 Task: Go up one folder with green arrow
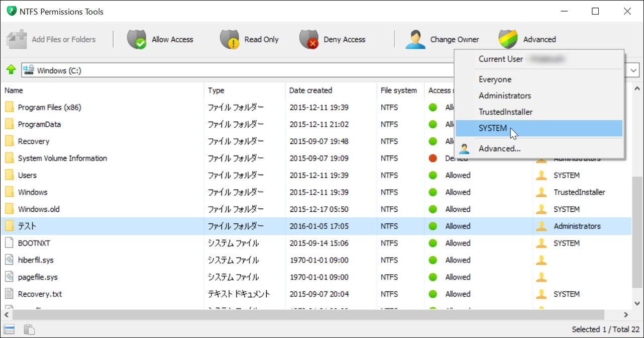click(x=11, y=70)
